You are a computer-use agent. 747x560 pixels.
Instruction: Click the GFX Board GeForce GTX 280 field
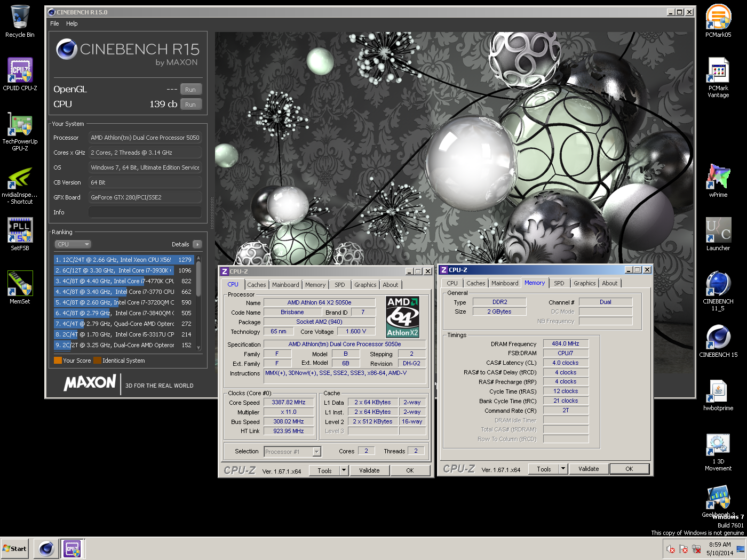pyautogui.click(x=145, y=197)
